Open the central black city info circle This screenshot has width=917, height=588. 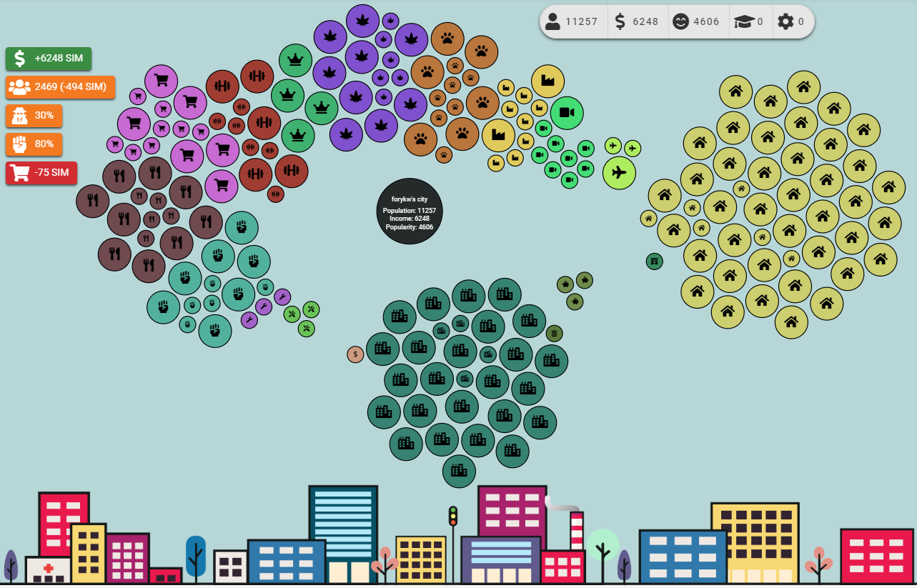click(410, 211)
